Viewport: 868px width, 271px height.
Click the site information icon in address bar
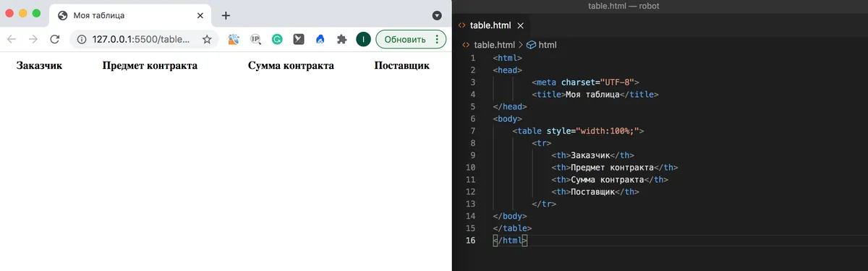pos(82,39)
